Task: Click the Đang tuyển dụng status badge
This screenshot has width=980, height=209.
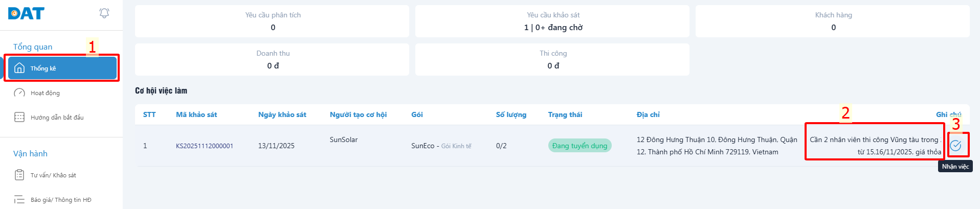Action: [x=580, y=146]
